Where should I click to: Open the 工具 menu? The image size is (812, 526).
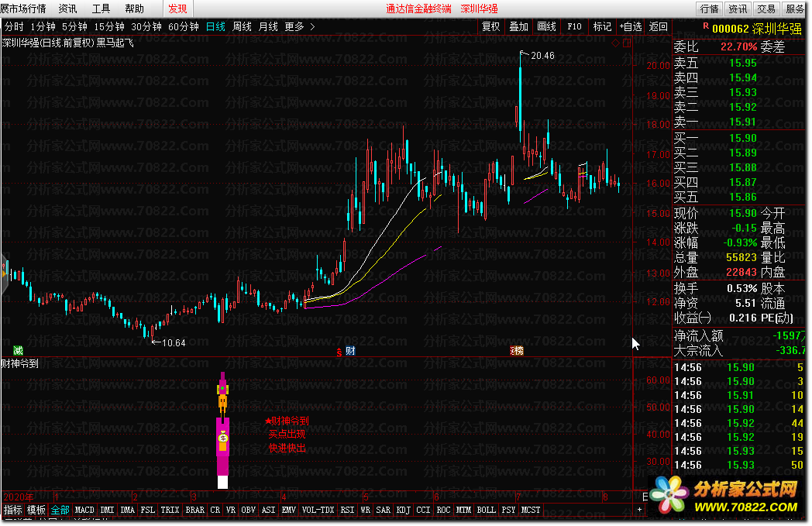tap(101, 9)
